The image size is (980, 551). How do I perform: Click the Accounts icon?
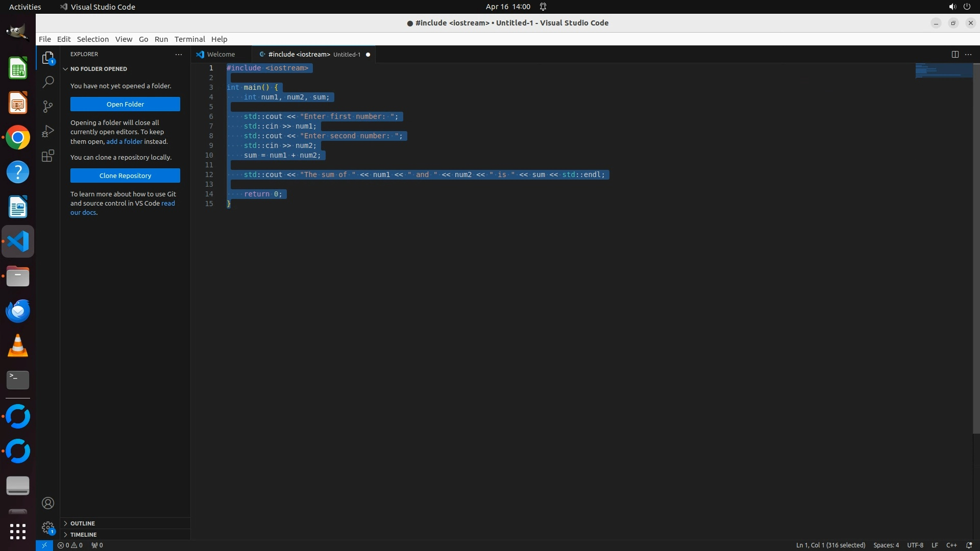[48, 503]
